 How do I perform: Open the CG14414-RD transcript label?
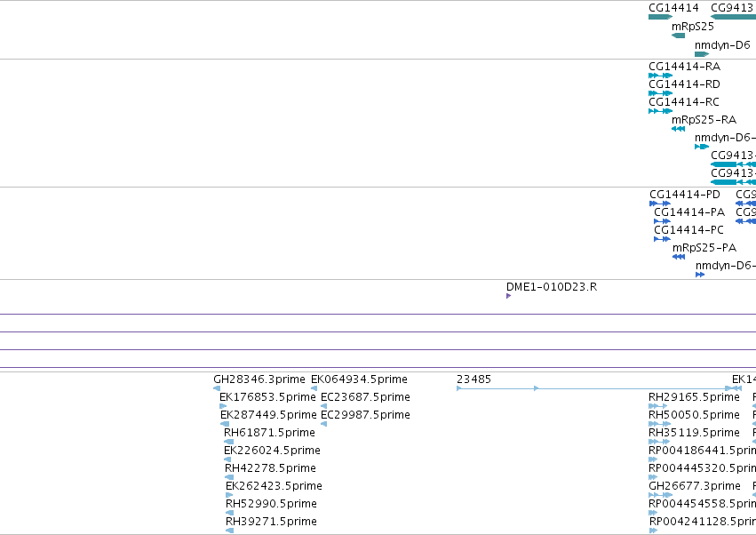coord(684,84)
